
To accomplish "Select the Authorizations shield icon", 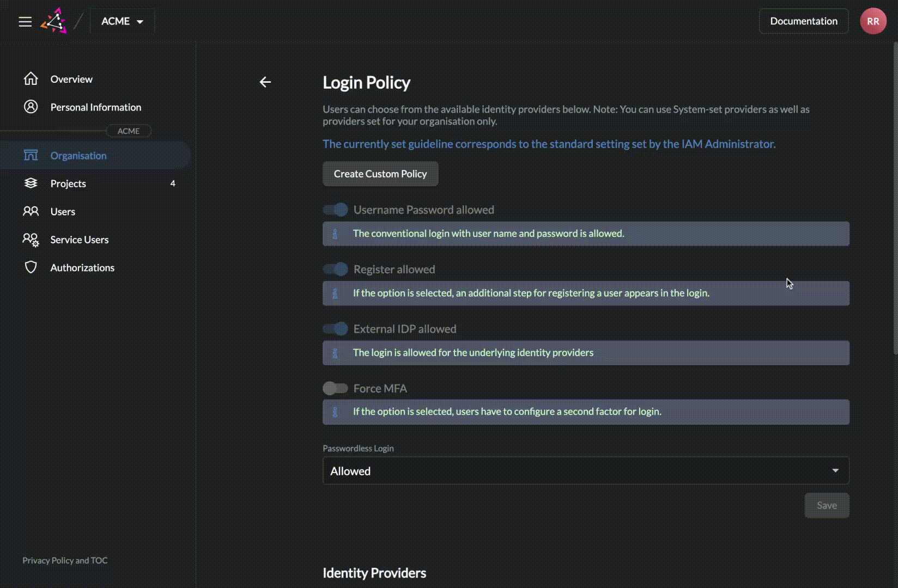I will [31, 267].
